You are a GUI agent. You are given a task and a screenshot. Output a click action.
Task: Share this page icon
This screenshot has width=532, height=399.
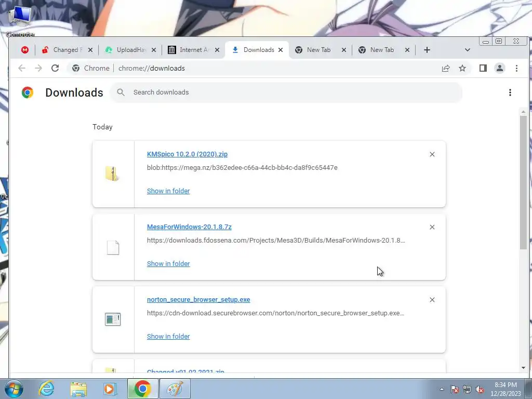click(446, 68)
